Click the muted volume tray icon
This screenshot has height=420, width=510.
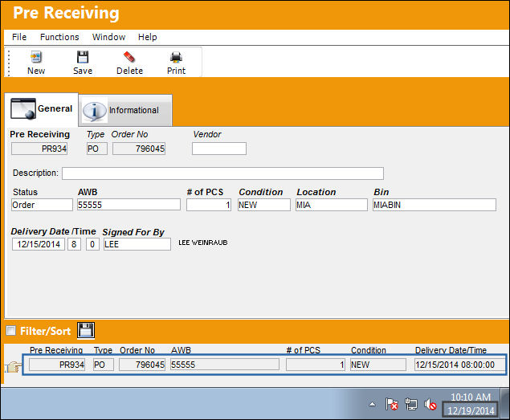coord(430,405)
